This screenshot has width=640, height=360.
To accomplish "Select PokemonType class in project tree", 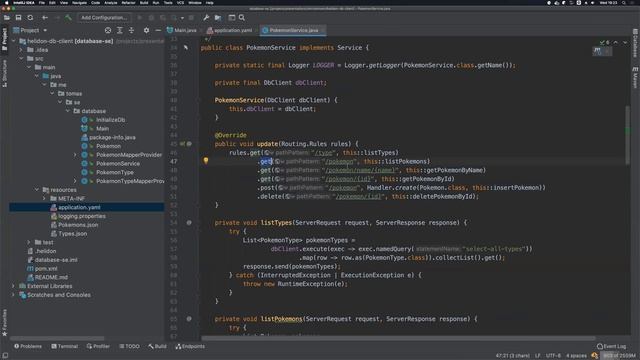I will coord(115,172).
